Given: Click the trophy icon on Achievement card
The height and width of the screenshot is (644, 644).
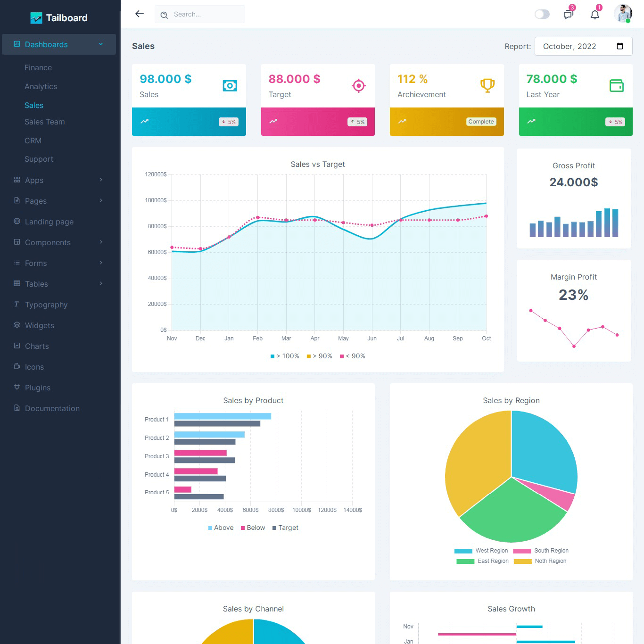Looking at the screenshot, I should coord(487,85).
